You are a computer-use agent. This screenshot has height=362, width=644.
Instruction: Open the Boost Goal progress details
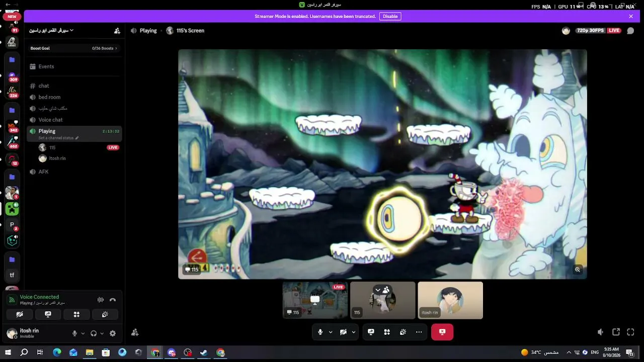coord(74,48)
